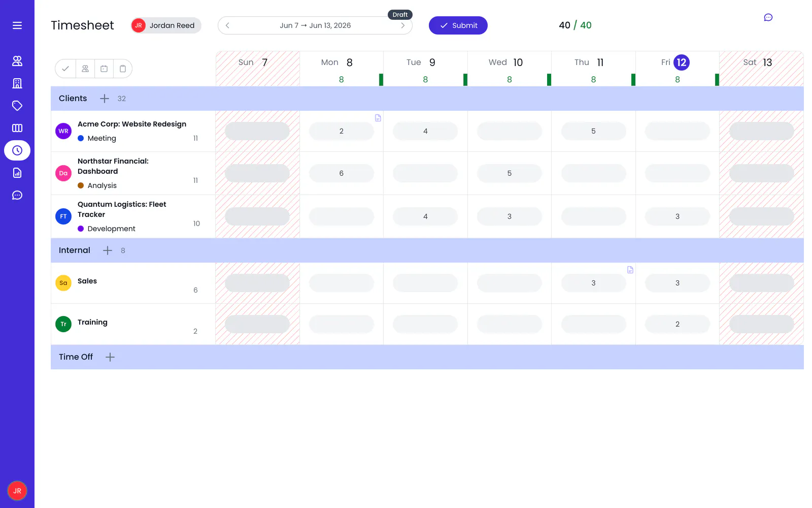Click the FT avatar for Quantum Logistics
The height and width of the screenshot is (508, 812).
tap(63, 216)
